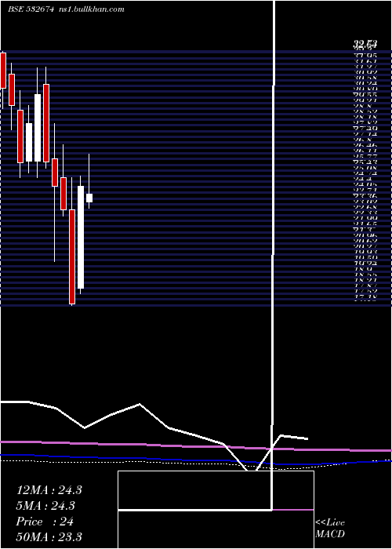Select the last small white candlestick body
Viewport: 392px width, 549px height.
click(89, 198)
